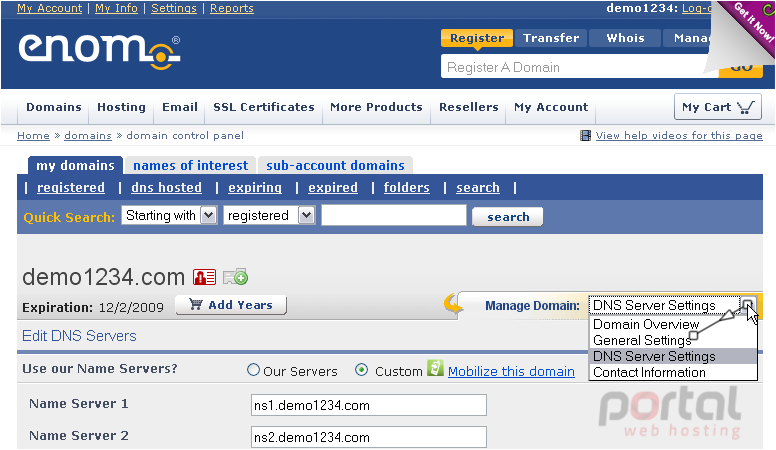This screenshot has width=776, height=450.
Task: Open the Resellers menu
Action: (x=469, y=107)
